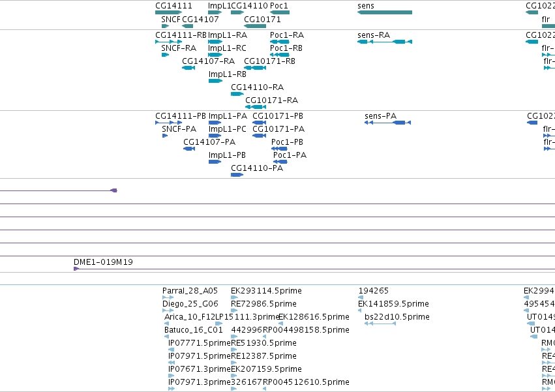Click the IP07971.5prime EST

click(172, 363)
